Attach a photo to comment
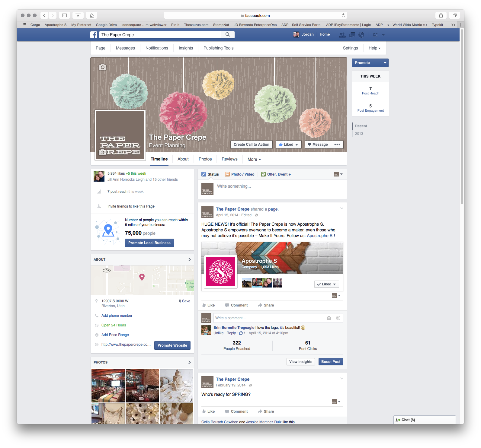Image resolution: width=481 pixels, height=448 pixels. 329,318
